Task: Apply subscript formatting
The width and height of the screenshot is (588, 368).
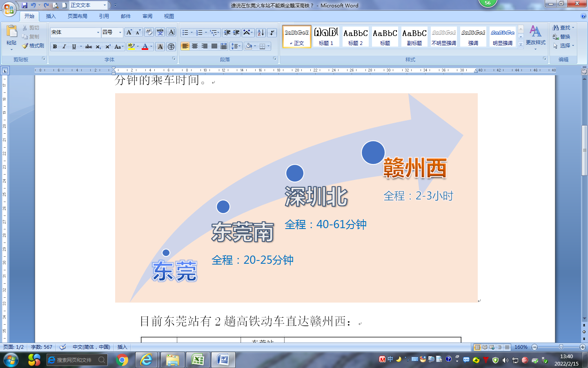Action: click(98, 47)
